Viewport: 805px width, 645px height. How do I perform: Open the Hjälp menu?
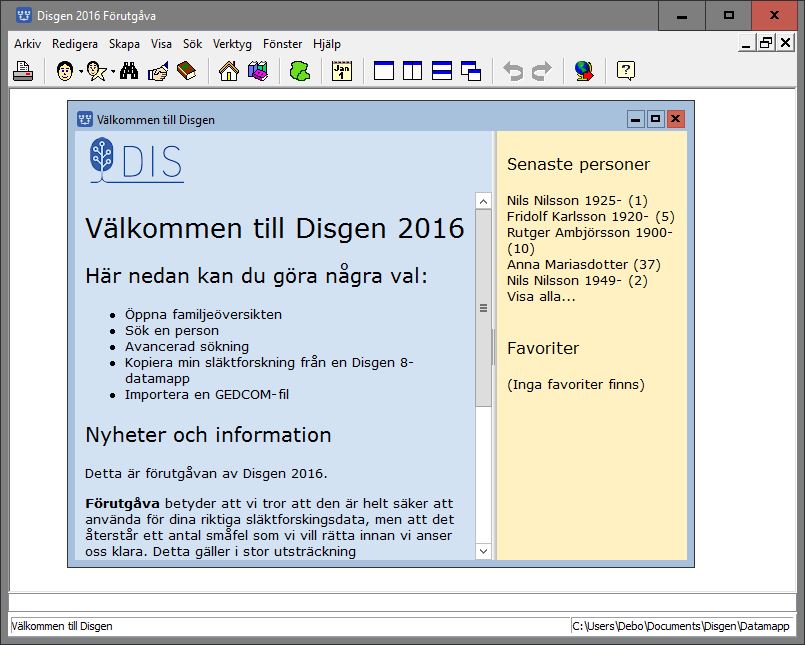(327, 44)
